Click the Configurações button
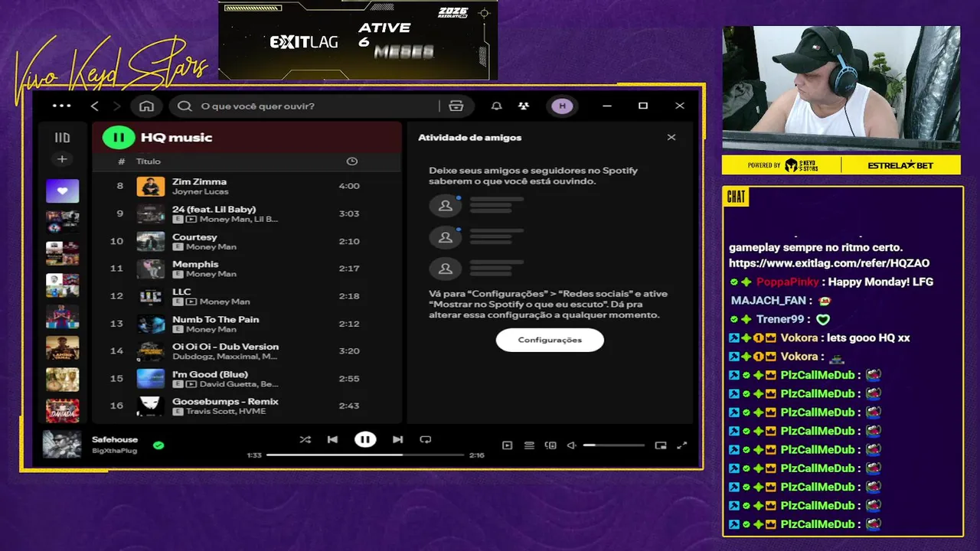This screenshot has width=980, height=551. (550, 340)
